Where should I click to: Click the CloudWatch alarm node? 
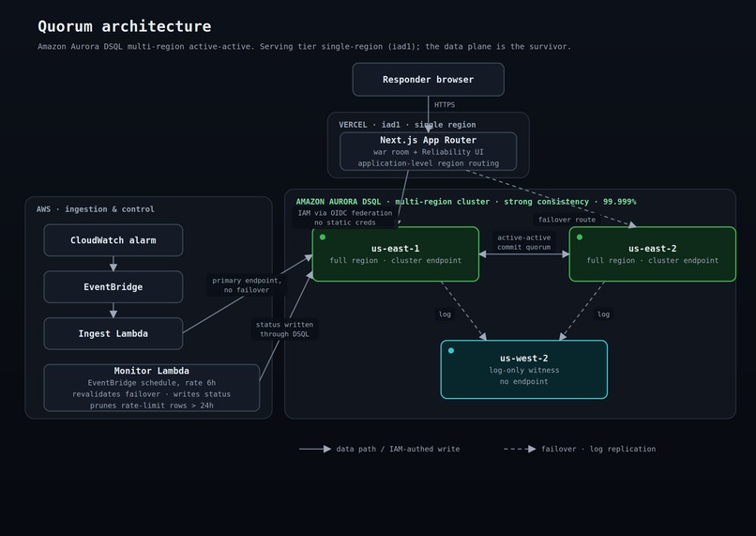[x=113, y=239]
